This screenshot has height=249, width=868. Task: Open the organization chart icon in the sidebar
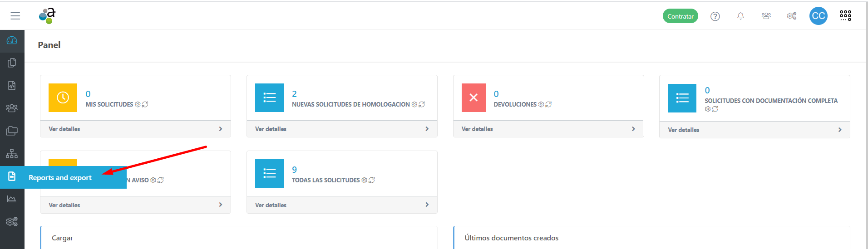coord(12,153)
